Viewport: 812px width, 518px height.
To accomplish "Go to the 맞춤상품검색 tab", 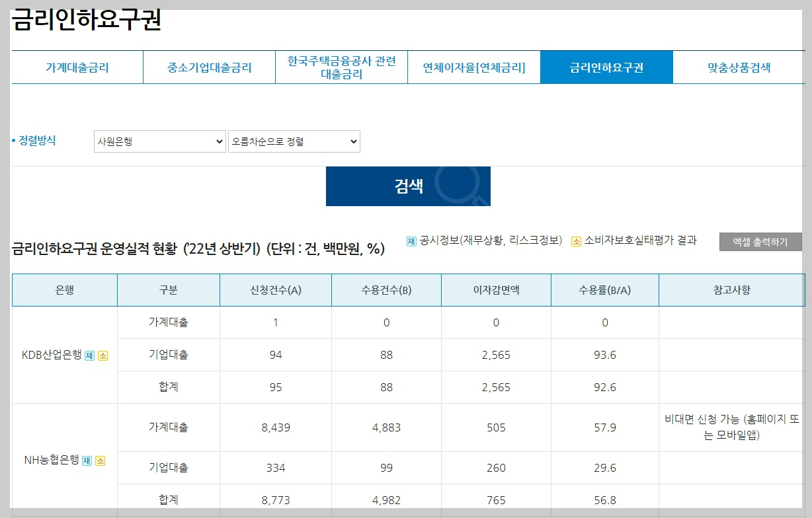I will pyautogui.click(x=739, y=67).
